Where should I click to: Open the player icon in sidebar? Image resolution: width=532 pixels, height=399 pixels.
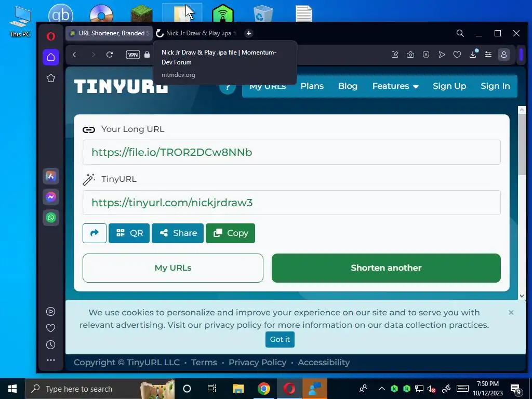tap(50, 312)
